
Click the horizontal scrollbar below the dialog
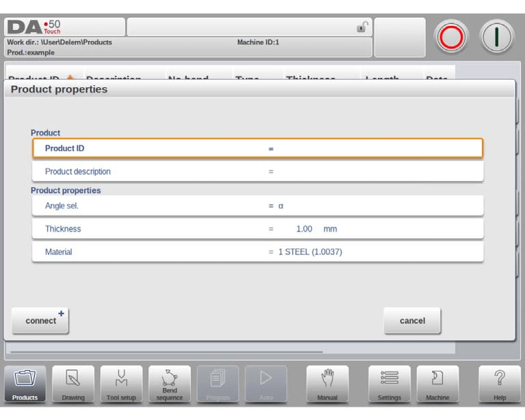(x=166, y=352)
